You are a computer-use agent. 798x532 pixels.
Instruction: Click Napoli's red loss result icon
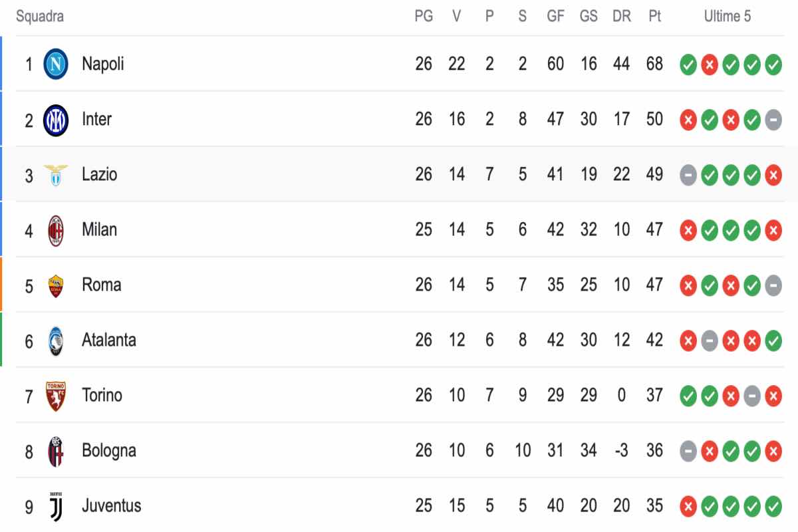(710, 65)
